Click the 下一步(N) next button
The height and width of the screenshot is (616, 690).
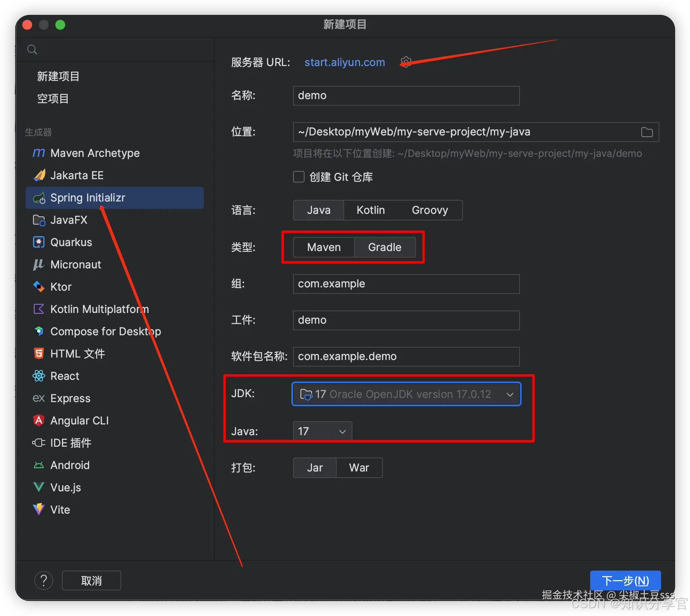point(625,580)
